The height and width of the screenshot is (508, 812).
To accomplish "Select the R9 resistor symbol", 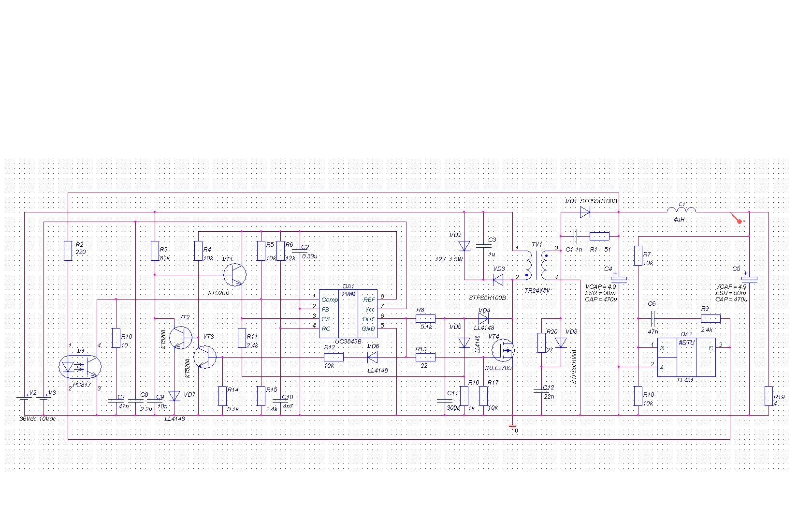I will pyautogui.click(x=710, y=318).
